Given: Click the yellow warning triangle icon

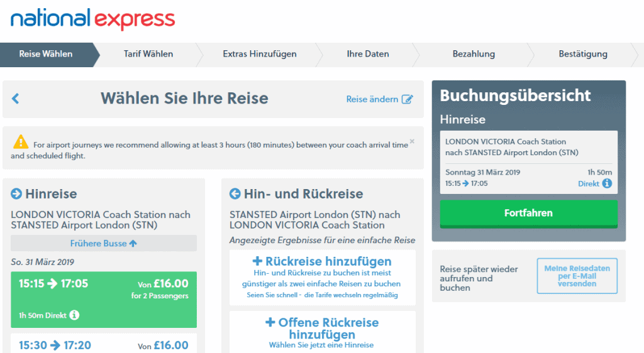Looking at the screenshot, I should (21, 141).
